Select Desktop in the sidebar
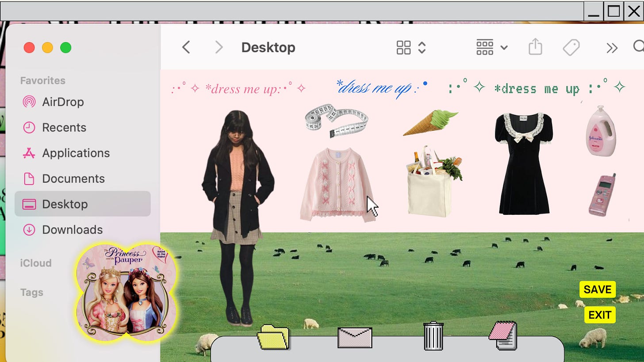Image resolution: width=644 pixels, height=362 pixels. (x=83, y=204)
